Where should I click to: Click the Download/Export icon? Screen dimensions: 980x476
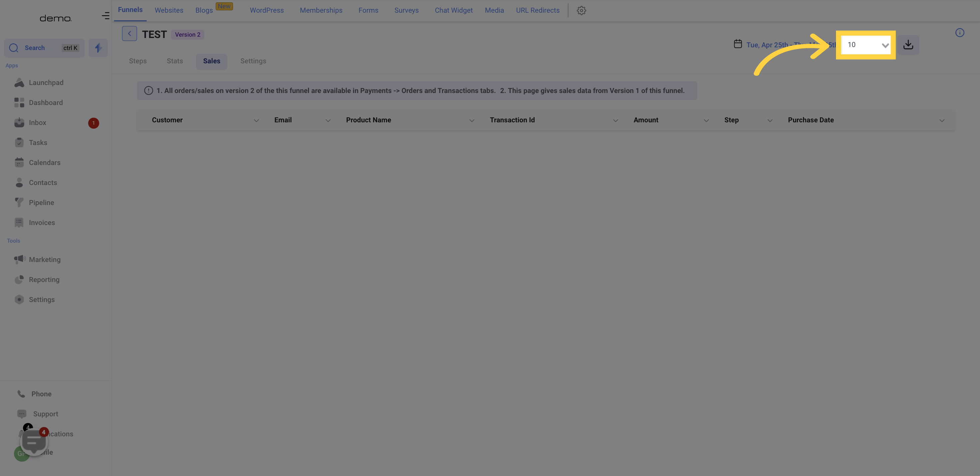pyautogui.click(x=908, y=44)
